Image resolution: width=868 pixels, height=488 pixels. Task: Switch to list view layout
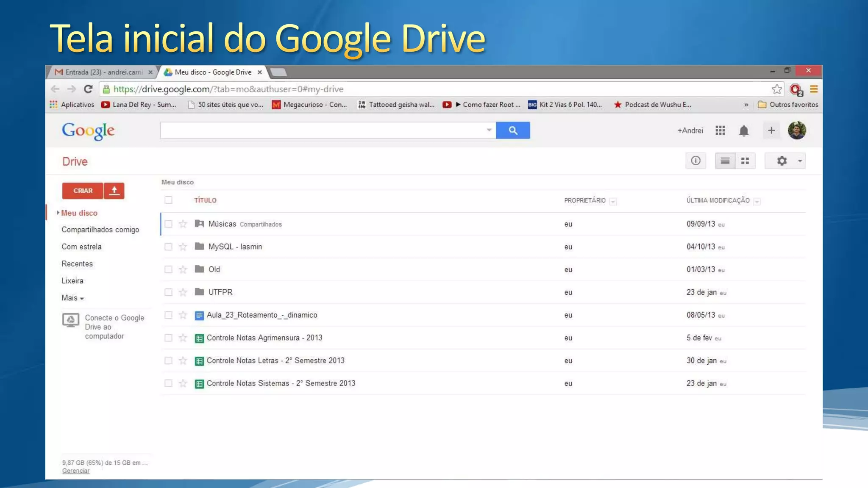click(725, 161)
